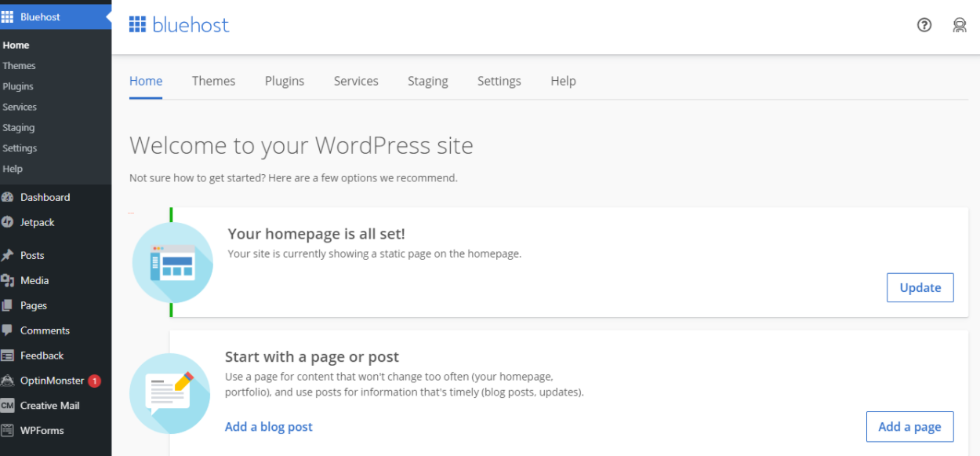Screen dimensions: 980x456
Task: Select Plugins in the sidebar submenu
Action: (18, 86)
